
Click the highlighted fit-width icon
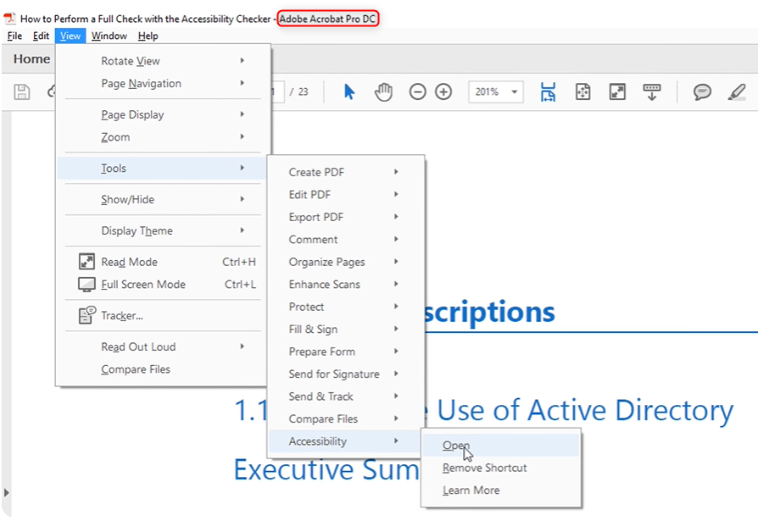[548, 91]
